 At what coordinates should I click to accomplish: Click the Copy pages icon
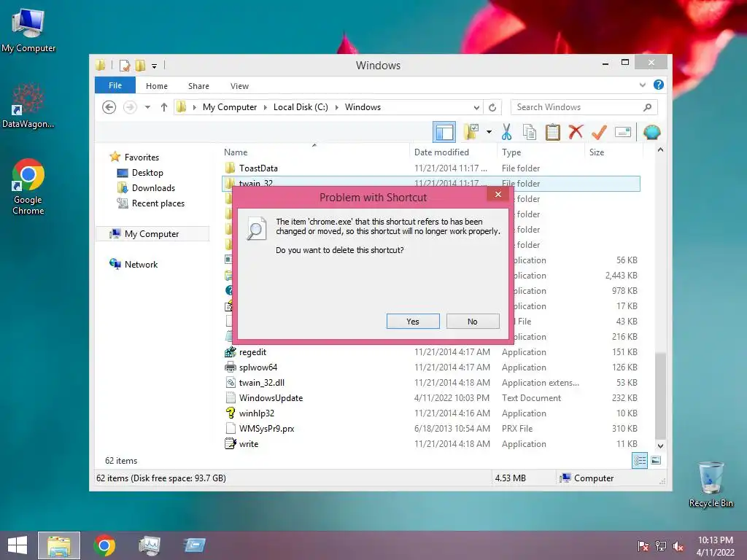pos(530,132)
